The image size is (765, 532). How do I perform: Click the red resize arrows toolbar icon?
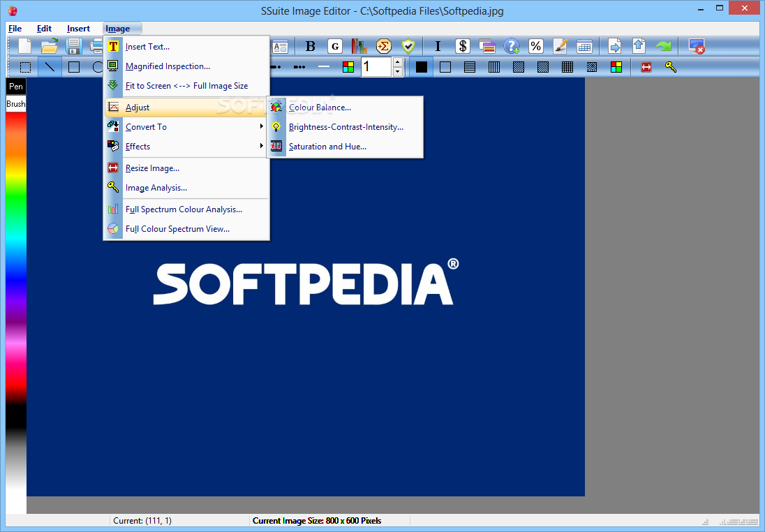coord(646,67)
